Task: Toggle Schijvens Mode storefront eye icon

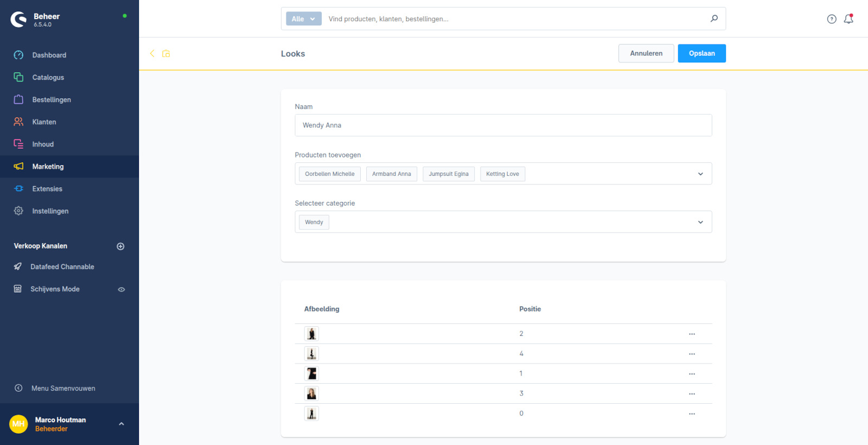Action: (x=122, y=289)
